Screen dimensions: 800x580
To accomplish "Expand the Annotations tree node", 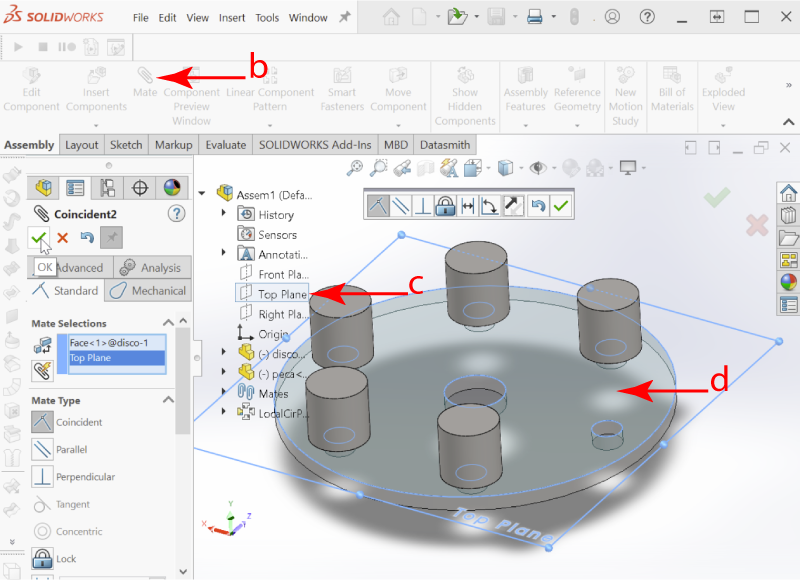I will [x=223, y=252].
